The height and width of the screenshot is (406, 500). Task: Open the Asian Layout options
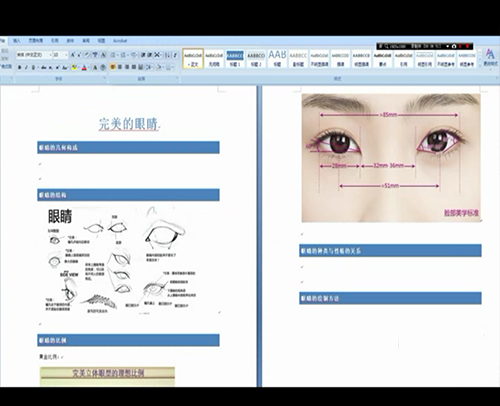click(x=157, y=55)
